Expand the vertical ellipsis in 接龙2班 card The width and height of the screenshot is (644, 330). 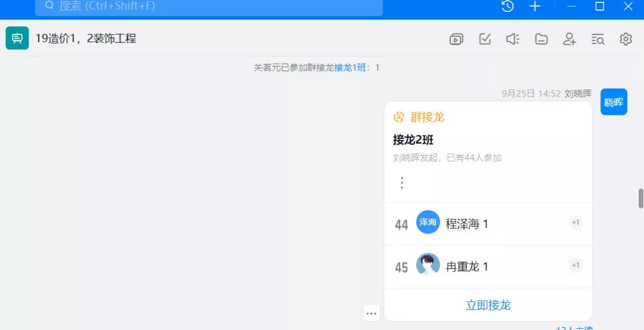click(x=402, y=183)
